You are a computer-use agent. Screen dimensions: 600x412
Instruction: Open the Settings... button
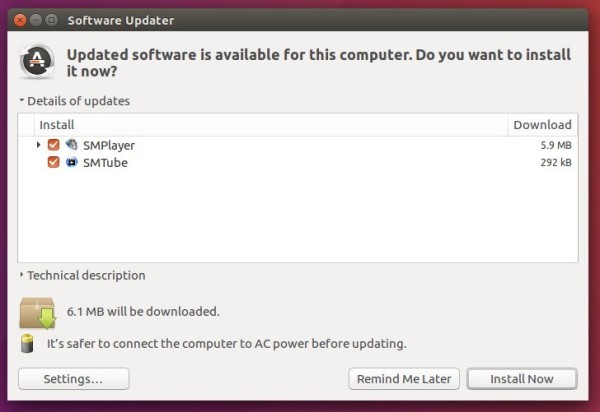click(x=73, y=379)
